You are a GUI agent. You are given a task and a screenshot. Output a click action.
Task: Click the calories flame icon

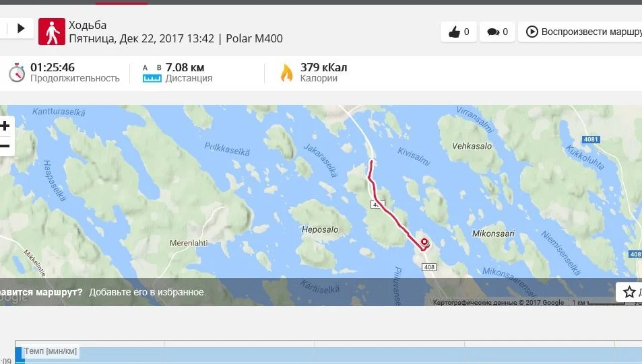(286, 73)
